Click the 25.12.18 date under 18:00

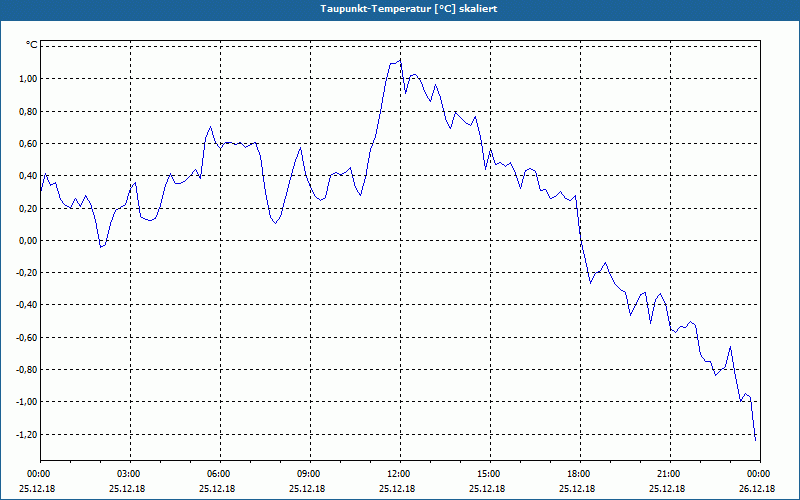tap(577, 488)
